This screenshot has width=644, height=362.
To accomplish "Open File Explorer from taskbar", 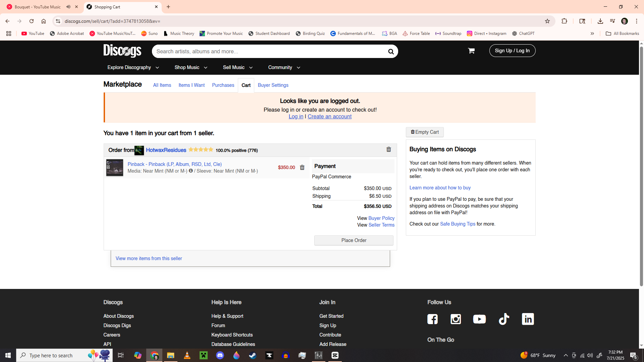I will pyautogui.click(x=171, y=355).
